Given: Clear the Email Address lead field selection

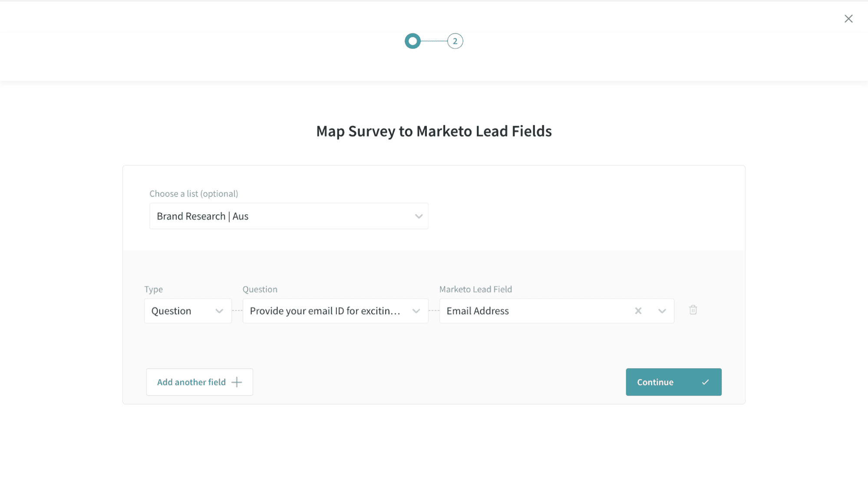Looking at the screenshot, I should click(638, 311).
